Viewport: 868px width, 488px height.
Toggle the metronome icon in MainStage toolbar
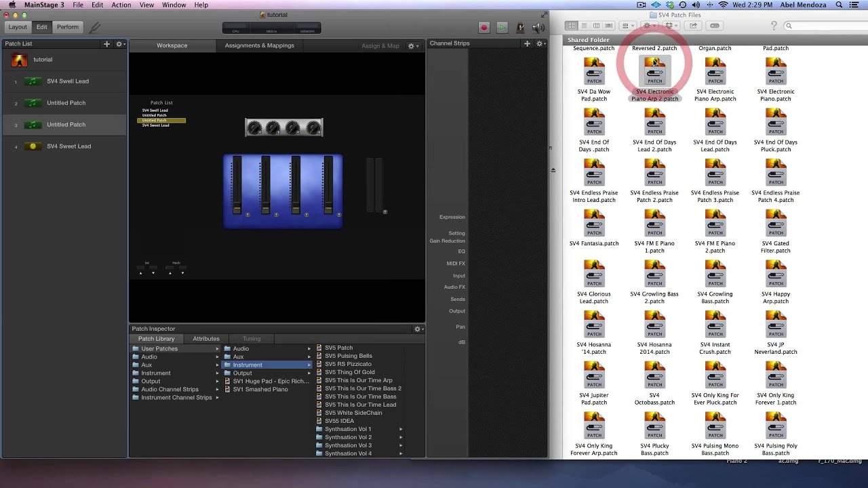[520, 27]
